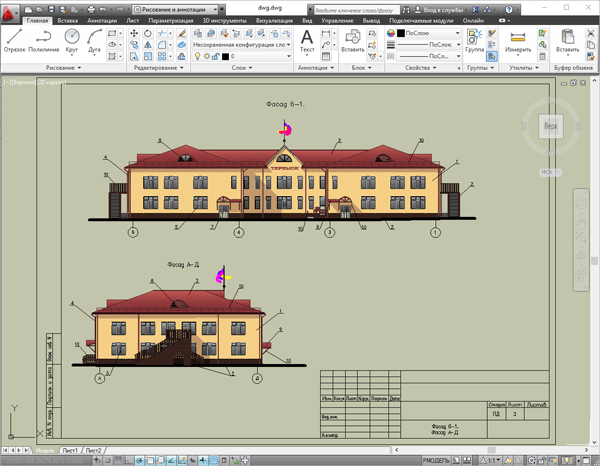Expand the Слои panel
600x466 pixels.
242,68
